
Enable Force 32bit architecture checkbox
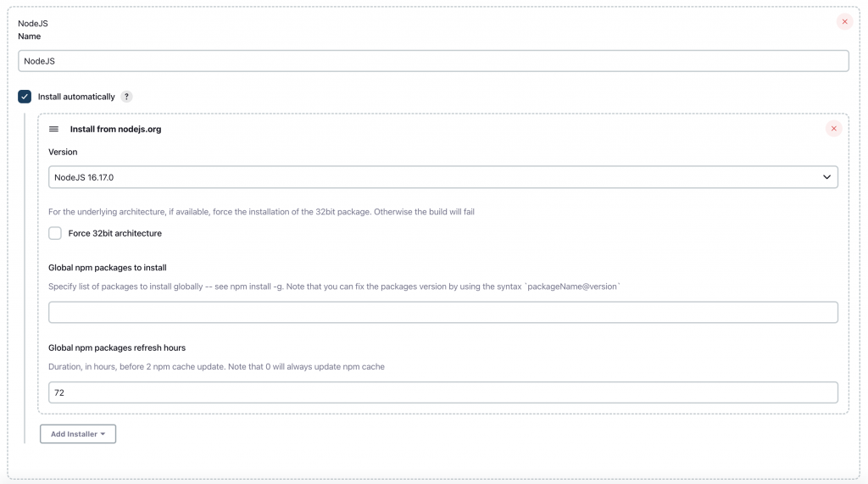click(x=55, y=233)
